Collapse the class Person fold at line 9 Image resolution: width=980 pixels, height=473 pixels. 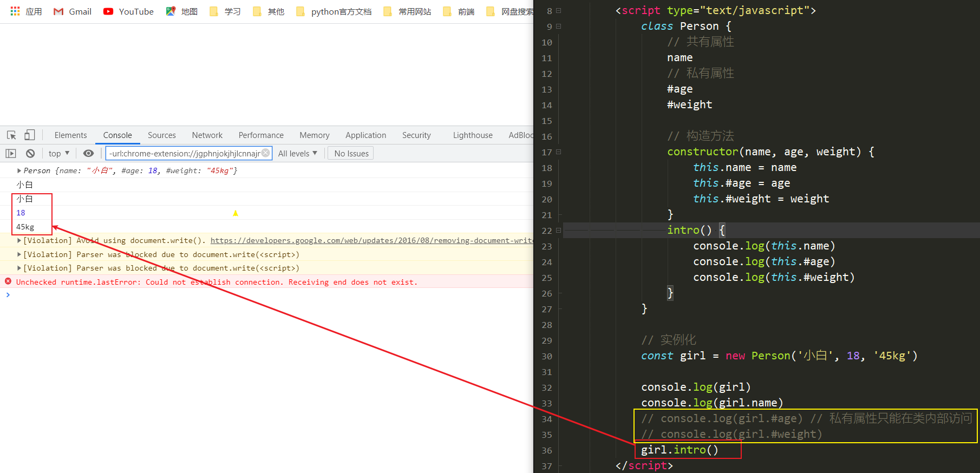559,26
